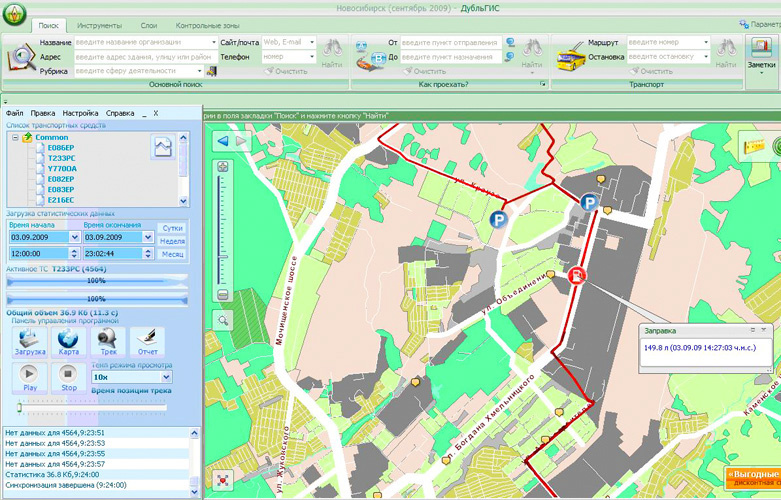781x500 pixels.
Task: Open the Остановка dropdown arrow
Action: coord(706,57)
